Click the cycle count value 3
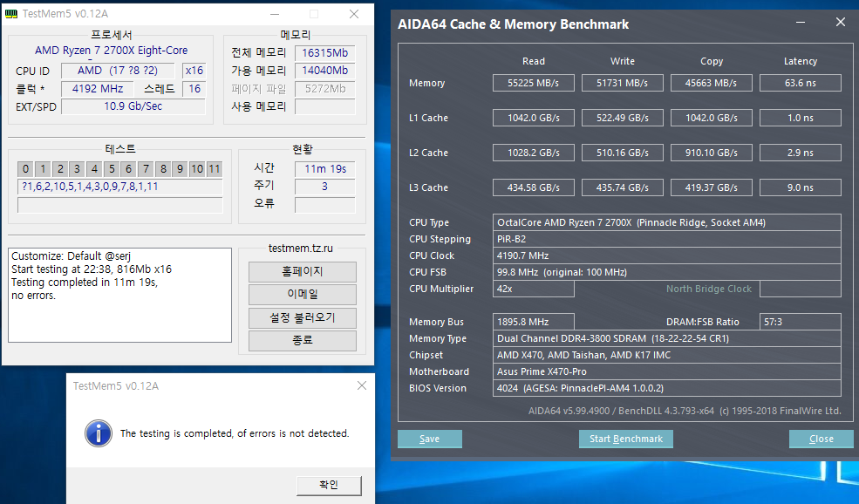Image resolution: width=859 pixels, height=504 pixels. click(x=325, y=187)
